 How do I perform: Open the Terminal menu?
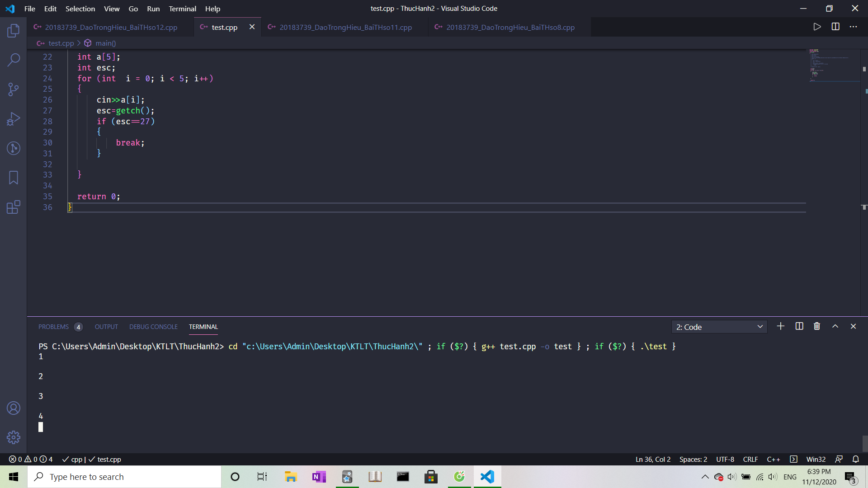point(182,9)
